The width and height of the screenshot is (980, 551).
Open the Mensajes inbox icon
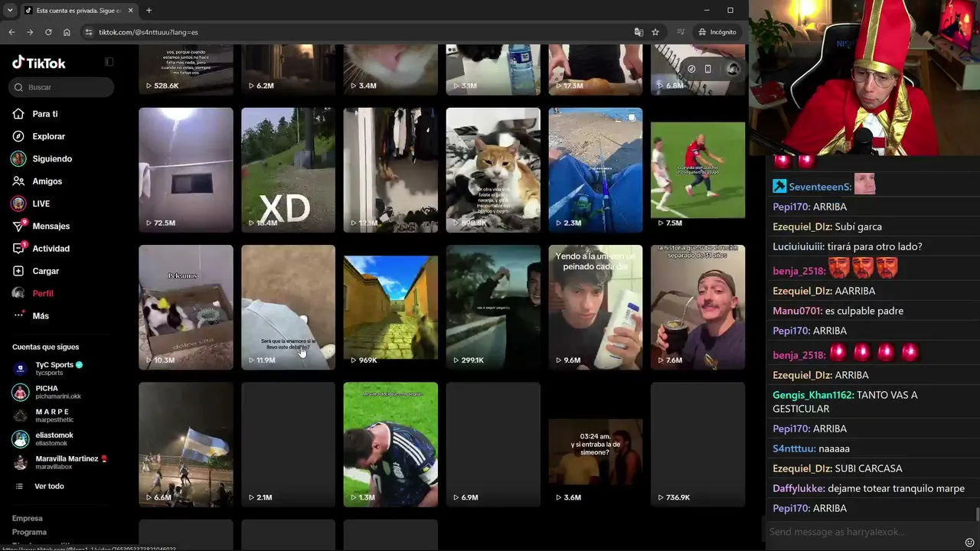[18, 226]
